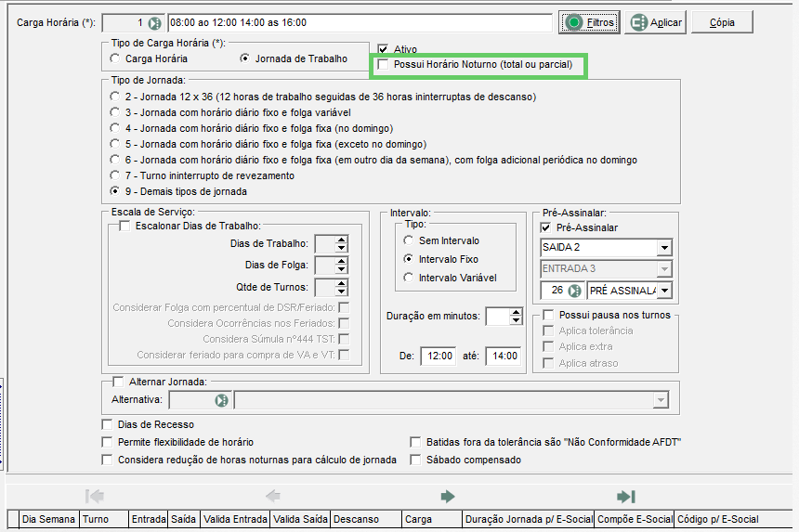Uncheck the Pré-Assinalar checkbox
This screenshot has width=799, height=532.
(545, 227)
